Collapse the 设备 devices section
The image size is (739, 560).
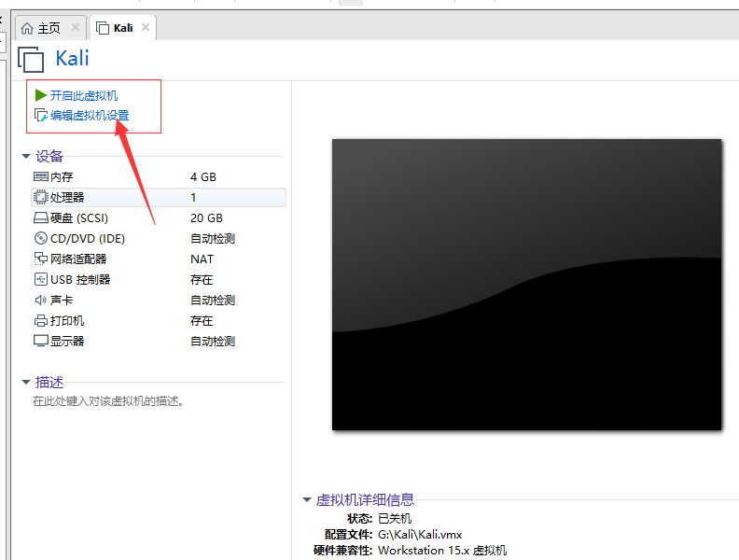click(26, 156)
